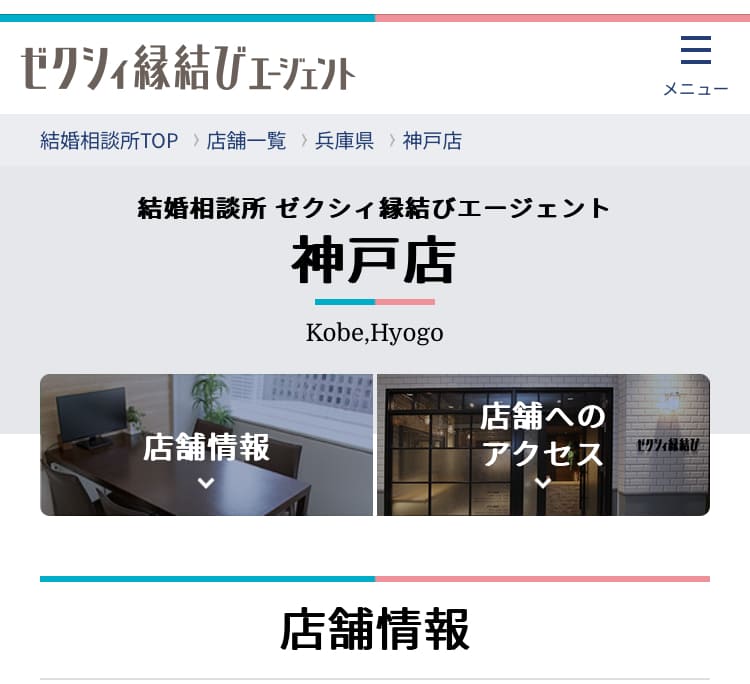750x684 pixels.
Task: Click the ゼクシィ縁結び sign in storefront photo
Action: [x=668, y=445]
